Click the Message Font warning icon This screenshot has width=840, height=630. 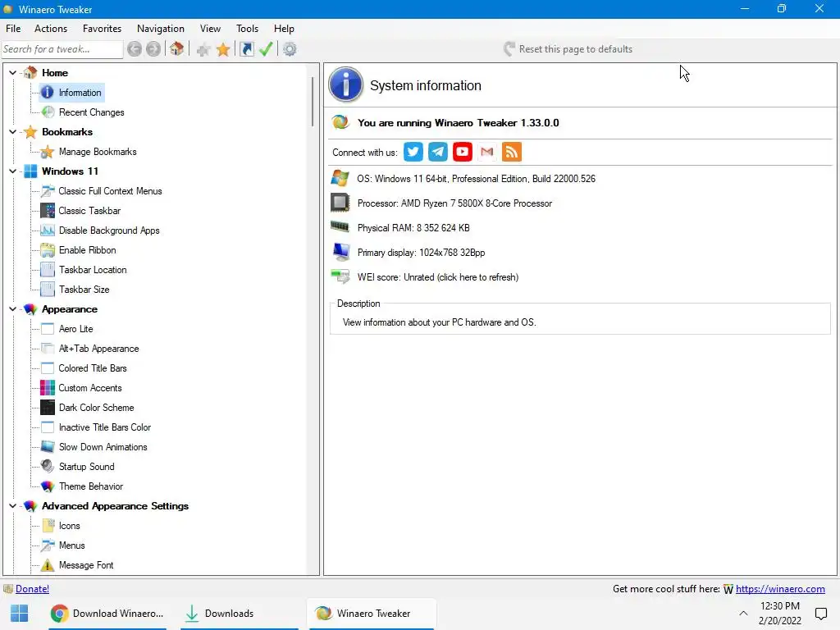click(x=48, y=565)
